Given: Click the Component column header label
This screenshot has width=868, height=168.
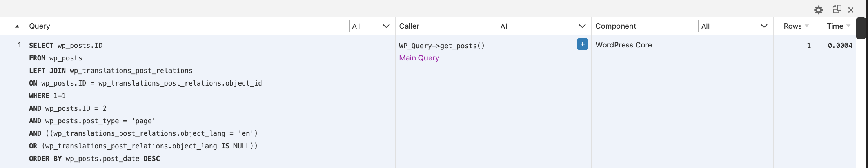Looking at the screenshot, I should point(616,26).
